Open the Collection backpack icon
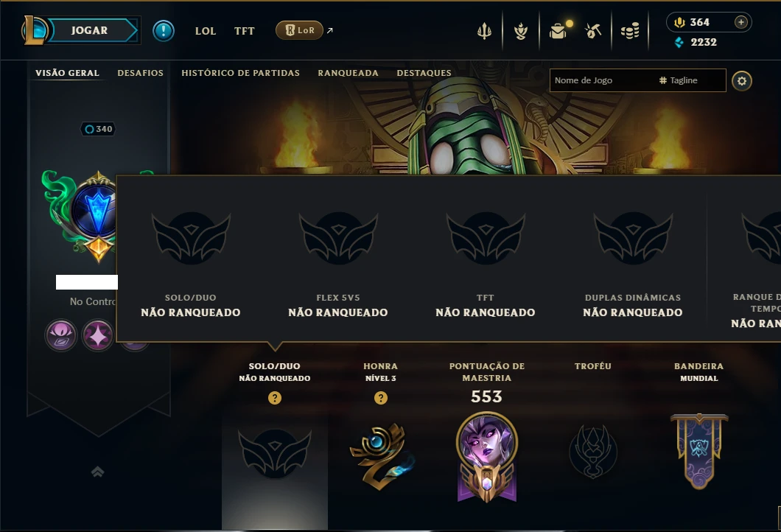Screen dimensions: 781x532 point(558,31)
